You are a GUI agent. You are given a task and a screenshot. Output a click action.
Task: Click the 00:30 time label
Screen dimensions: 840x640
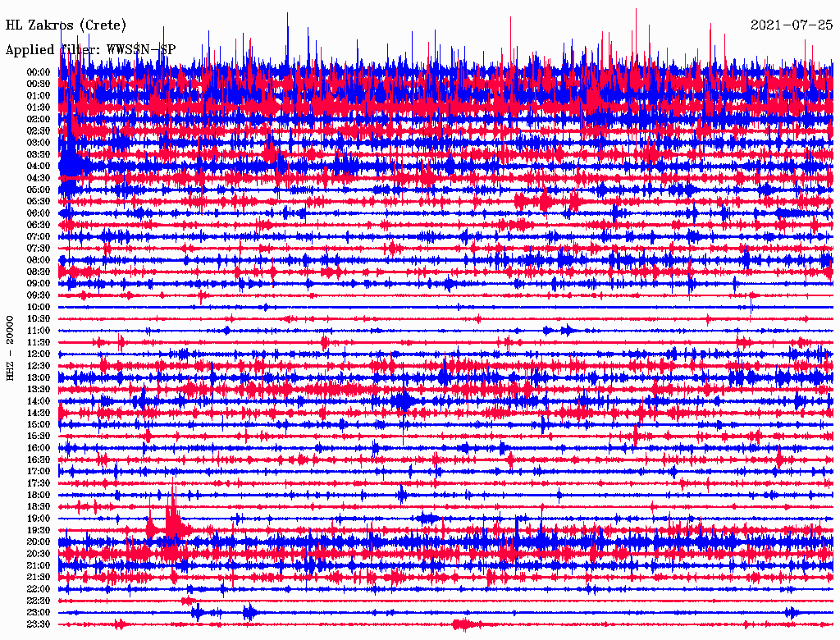click(39, 84)
